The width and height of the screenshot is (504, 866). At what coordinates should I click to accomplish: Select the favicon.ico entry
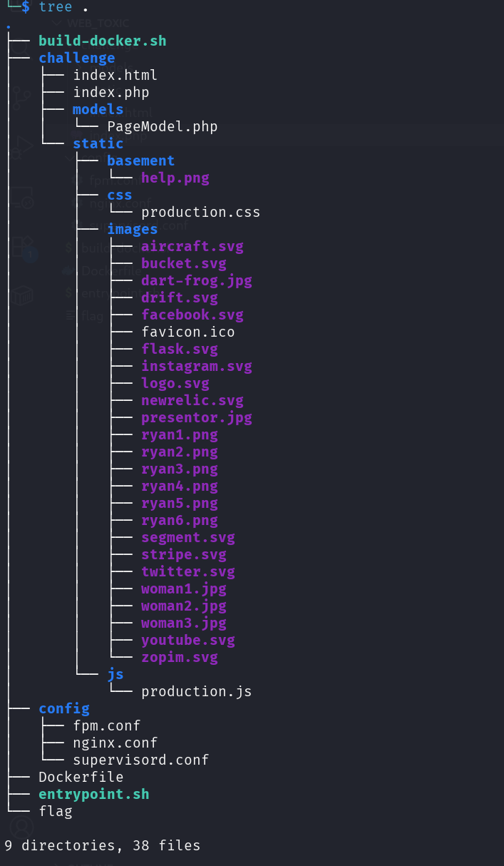187,332
